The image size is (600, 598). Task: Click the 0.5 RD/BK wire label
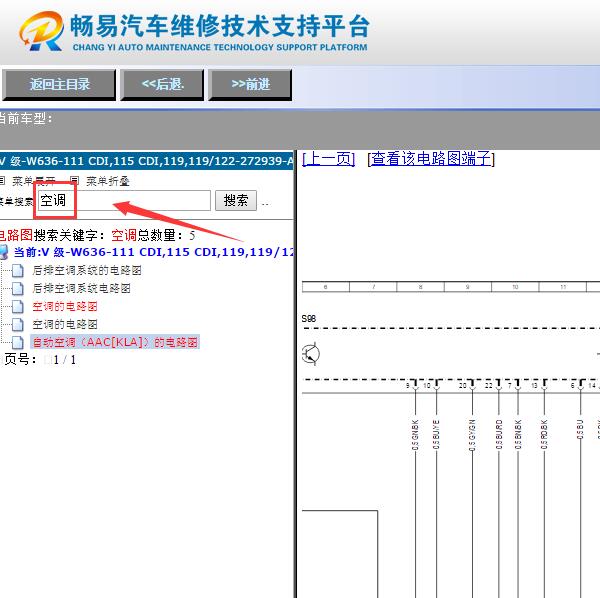[544, 435]
